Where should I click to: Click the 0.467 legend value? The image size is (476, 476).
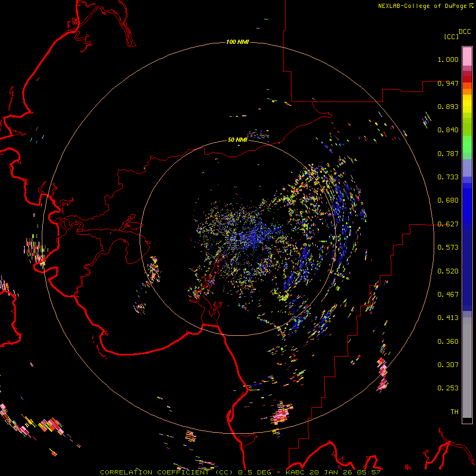point(448,294)
